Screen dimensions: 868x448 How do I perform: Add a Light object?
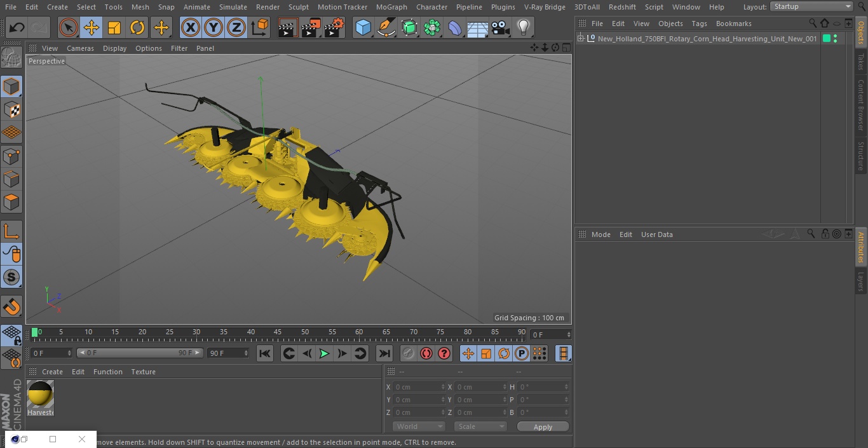point(524,27)
